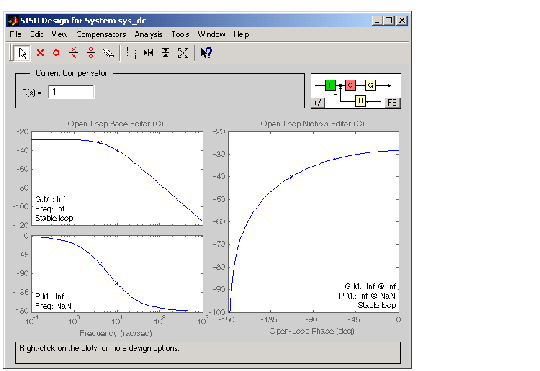Image resolution: width=540 pixels, height=371 pixels.
Task: Open the File menu
Action: pyautogui.click(x=15, y=34)
